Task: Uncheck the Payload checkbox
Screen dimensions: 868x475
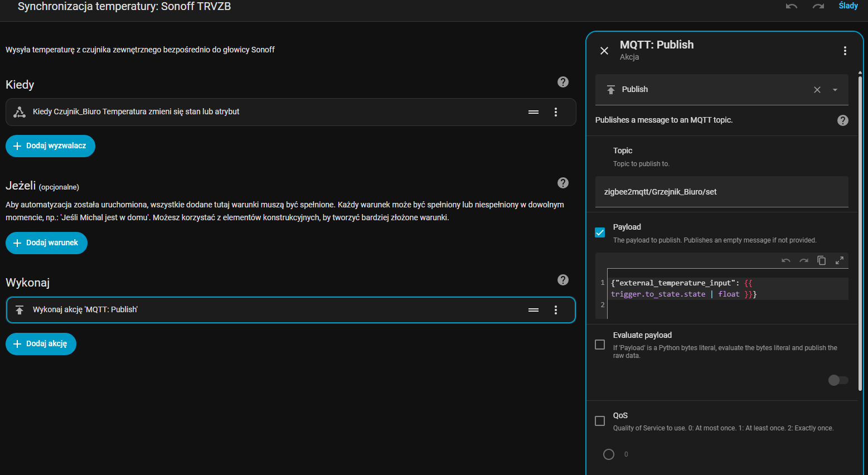Action: pos(600,232)
